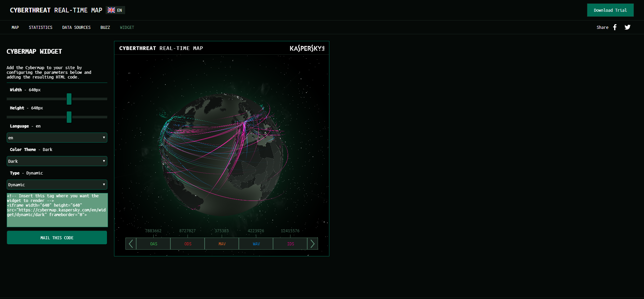This screenshot has width=644, height=299.
Task: Open the MAP tab
Action: (x=15, y=28)
